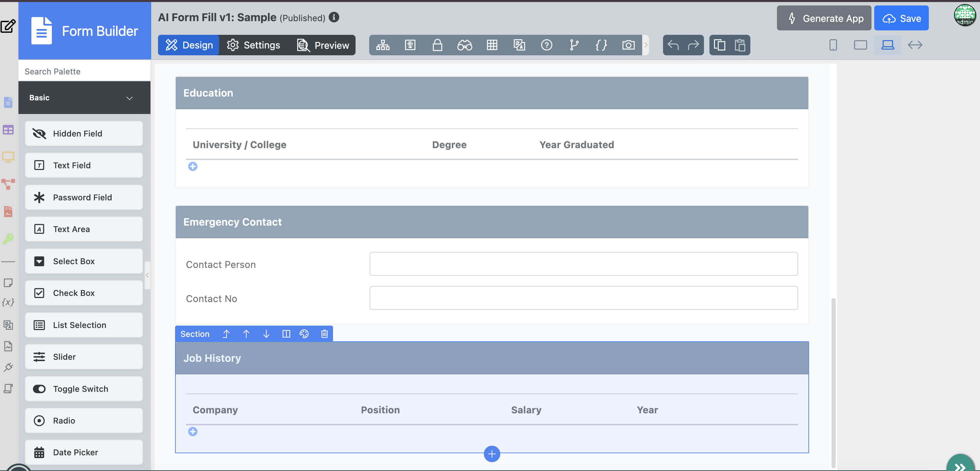The height and width of the screenshot is (471, 980).
Task: Click the redo arrow icon
Action: [693, 45]
